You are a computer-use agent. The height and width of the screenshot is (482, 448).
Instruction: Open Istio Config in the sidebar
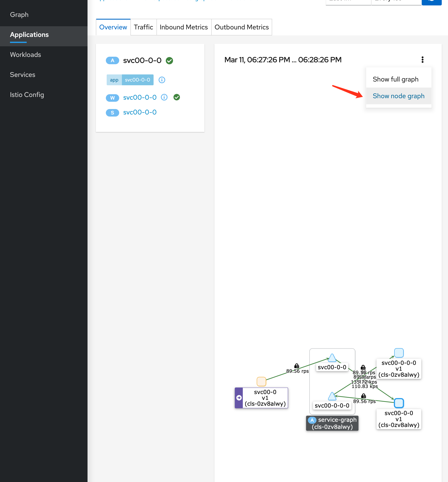pyautogui.click(x=44, y=95)
